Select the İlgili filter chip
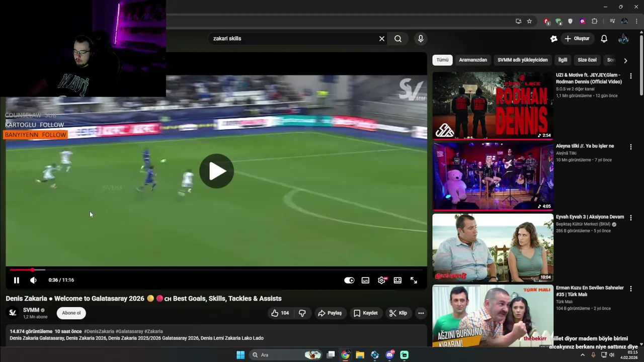644x362 pixels. [x=562, y=60]
